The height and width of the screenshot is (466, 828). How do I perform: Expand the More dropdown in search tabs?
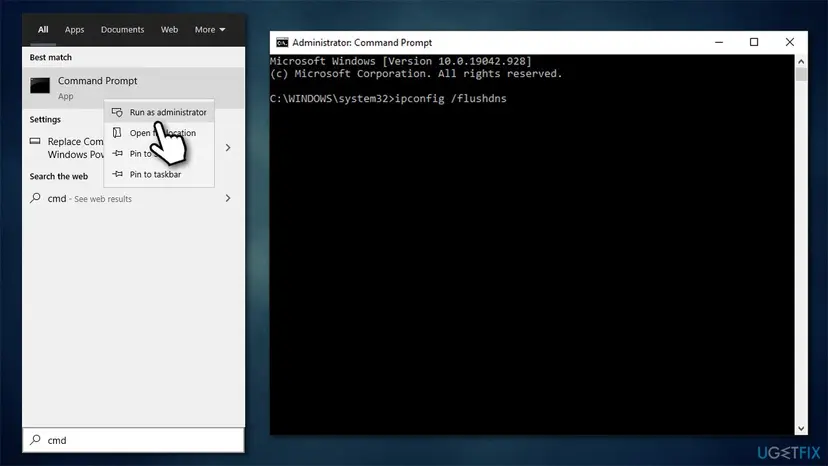pos(210,30)
